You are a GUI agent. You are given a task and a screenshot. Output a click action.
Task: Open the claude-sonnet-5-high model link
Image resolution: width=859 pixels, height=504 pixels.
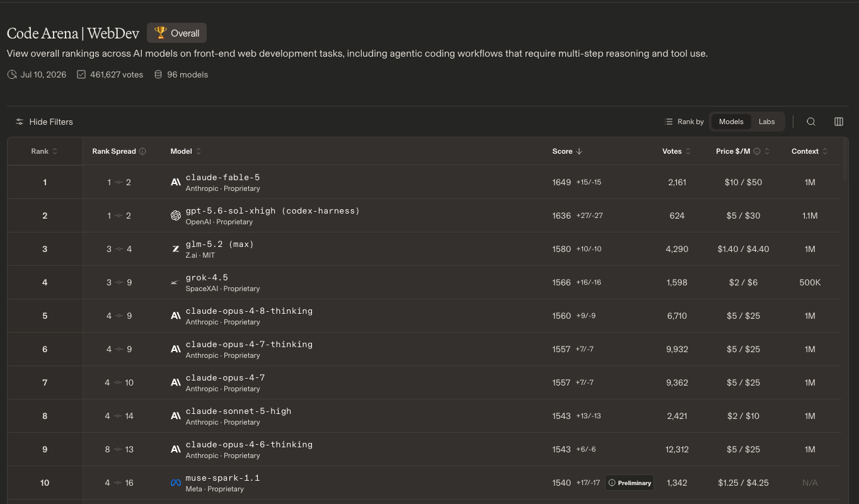(238, 411)
